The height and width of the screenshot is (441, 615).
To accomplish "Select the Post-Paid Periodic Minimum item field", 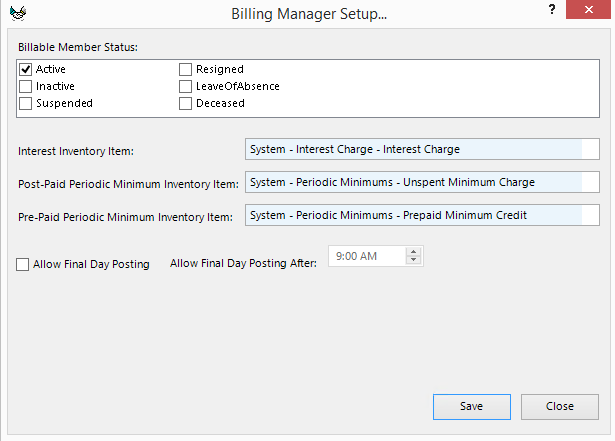I will [412, 182].
